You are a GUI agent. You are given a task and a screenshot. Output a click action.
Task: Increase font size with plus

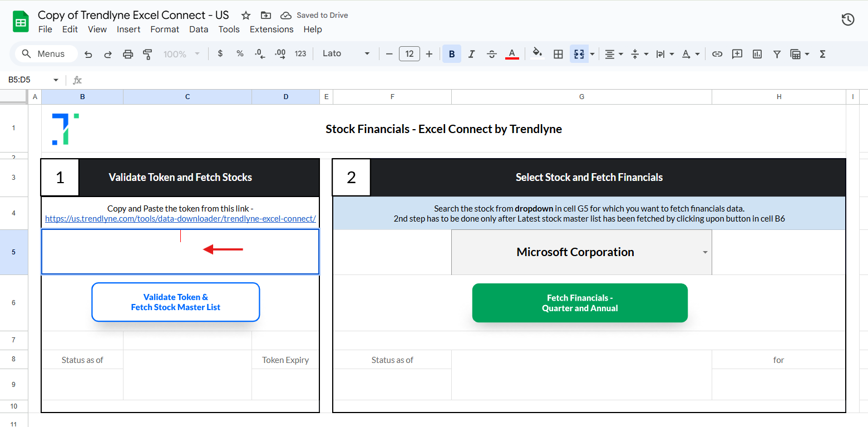tap(429, 54)
